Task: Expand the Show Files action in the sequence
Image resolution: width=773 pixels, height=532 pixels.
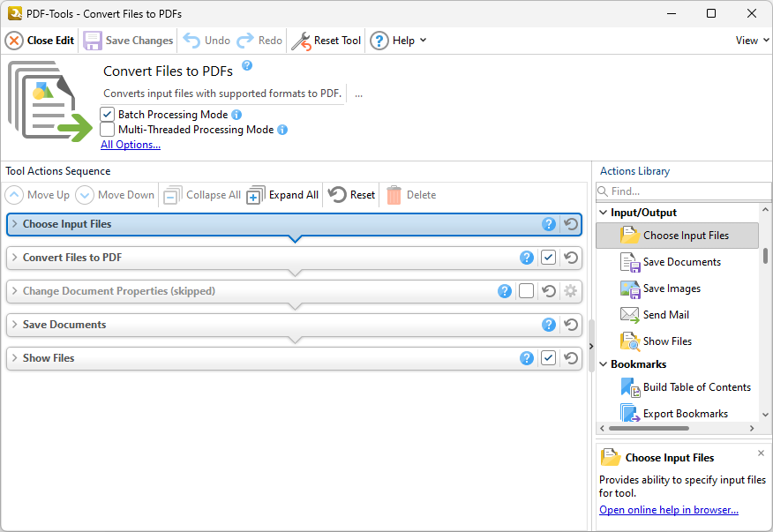Action: [x=15, y=358]
